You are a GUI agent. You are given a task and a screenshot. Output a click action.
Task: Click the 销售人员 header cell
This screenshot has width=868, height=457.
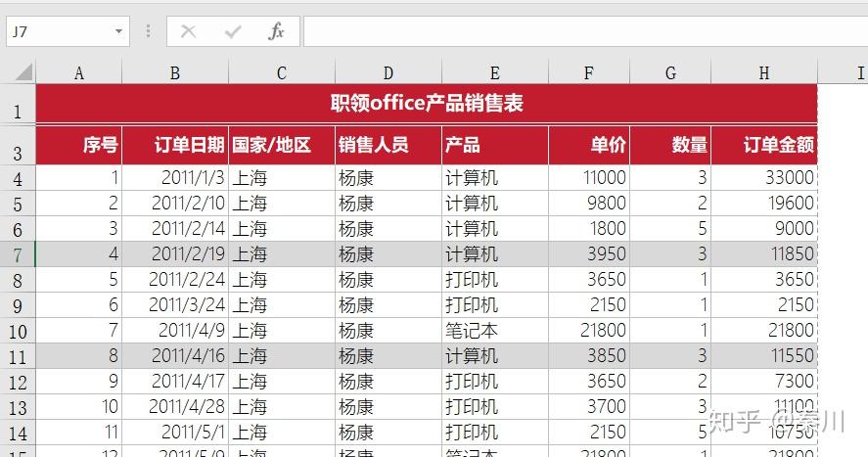[388, 145]
